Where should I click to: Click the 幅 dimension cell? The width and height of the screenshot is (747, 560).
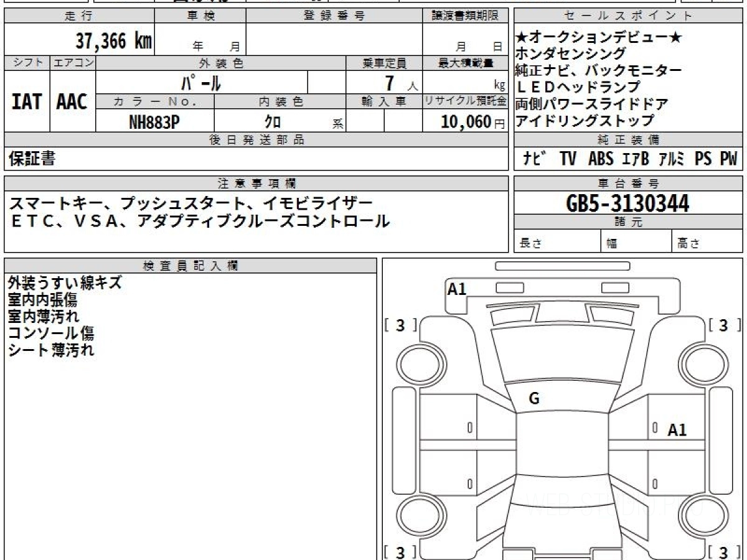[636, 241]
